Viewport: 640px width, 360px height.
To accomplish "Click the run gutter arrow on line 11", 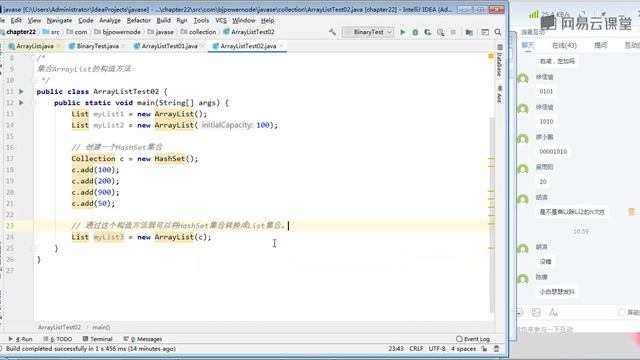I will (21, 91).
